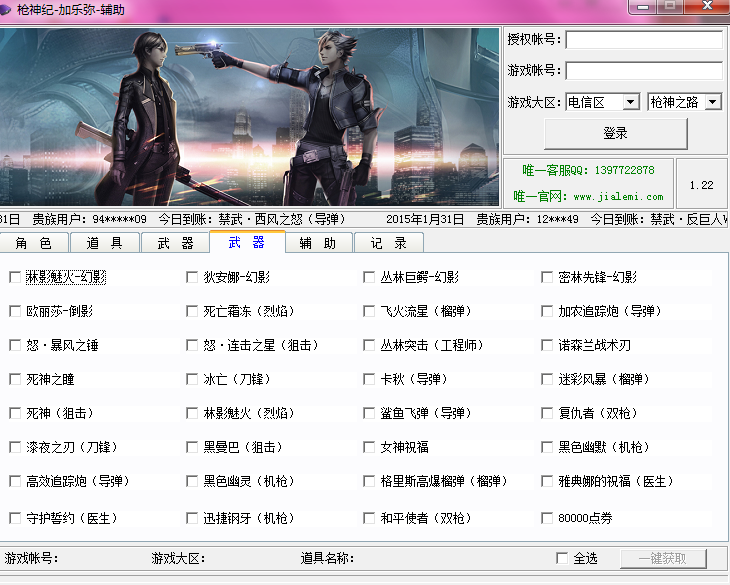
Task: Check 格里斯高爆榴弹（榴弹） checkbox
Action: (x=369, y=481)
